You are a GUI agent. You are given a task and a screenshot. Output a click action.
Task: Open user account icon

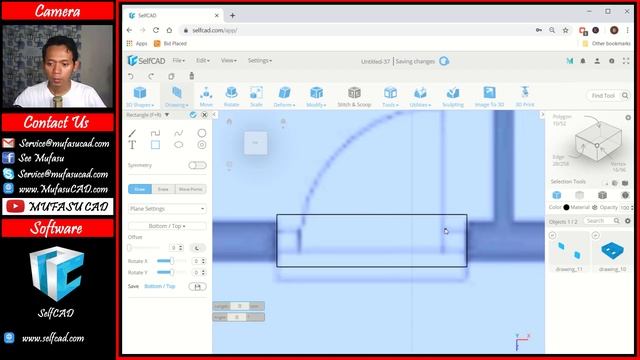point(597,61)
